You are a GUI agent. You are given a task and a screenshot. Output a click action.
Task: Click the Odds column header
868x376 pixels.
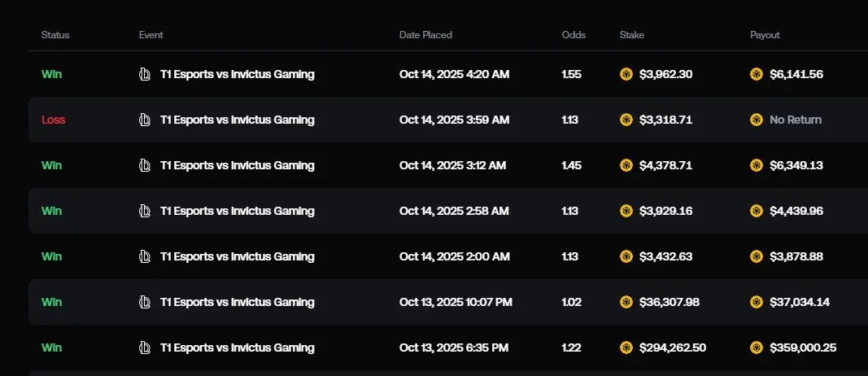574,35
